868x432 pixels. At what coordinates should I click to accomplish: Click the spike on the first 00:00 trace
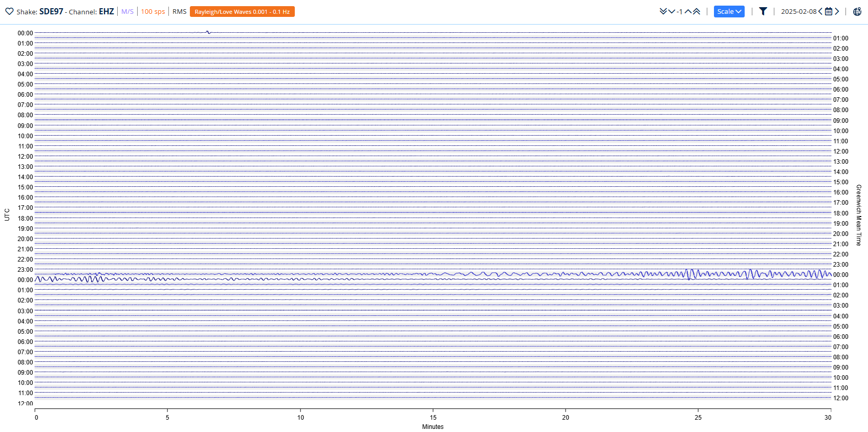pyautogui.click(x=208, y=32)
